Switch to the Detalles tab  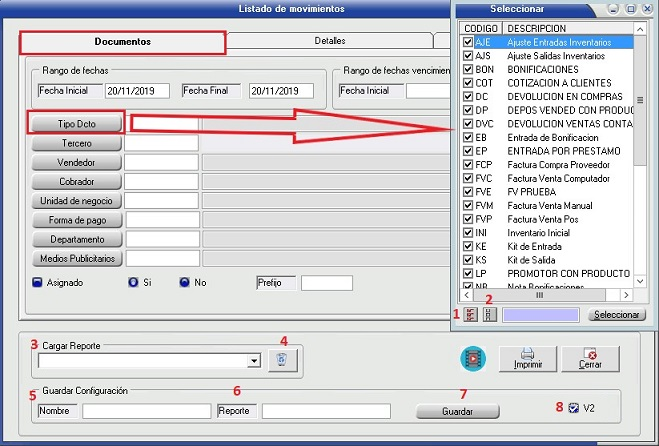330,42
